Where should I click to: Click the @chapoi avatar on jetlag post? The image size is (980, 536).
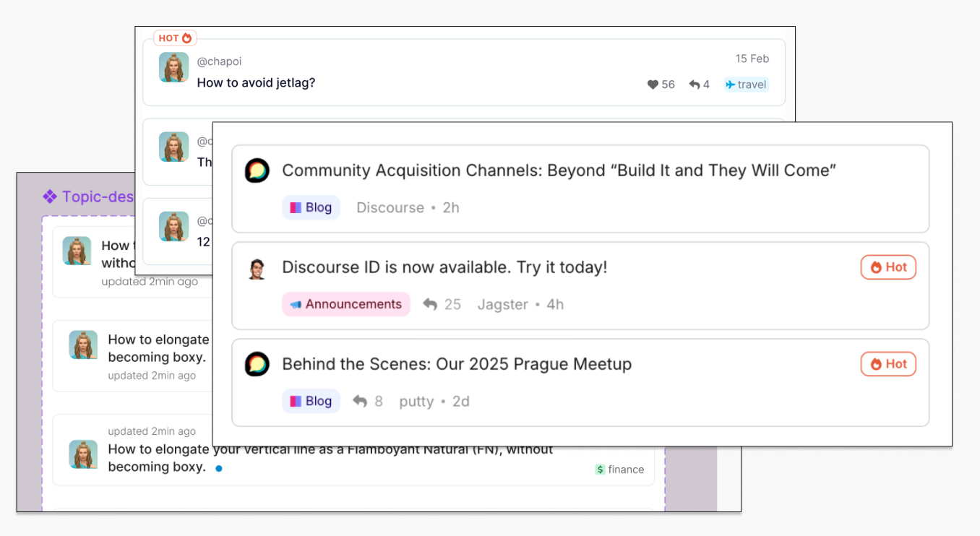pos(173,67)
